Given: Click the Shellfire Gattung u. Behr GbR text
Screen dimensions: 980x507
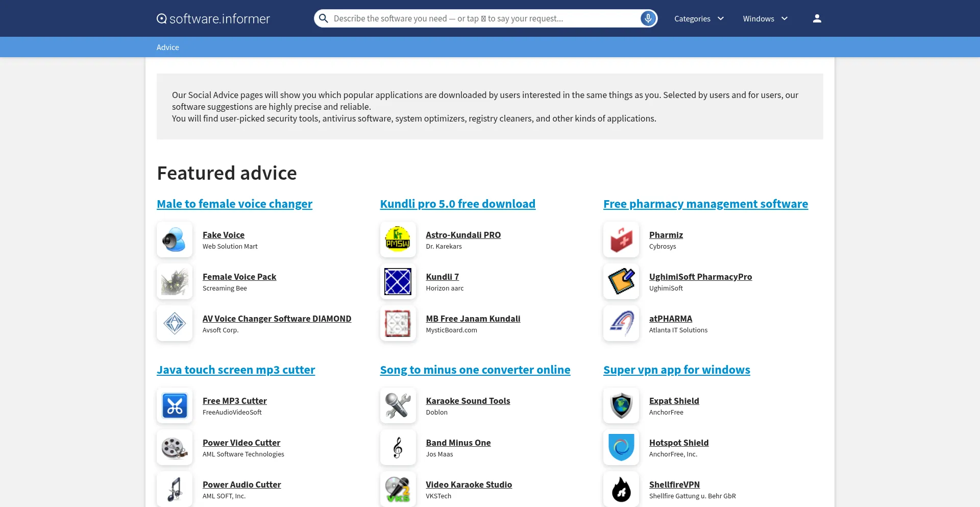Looking at the screenshot, I should pos(693,496).
